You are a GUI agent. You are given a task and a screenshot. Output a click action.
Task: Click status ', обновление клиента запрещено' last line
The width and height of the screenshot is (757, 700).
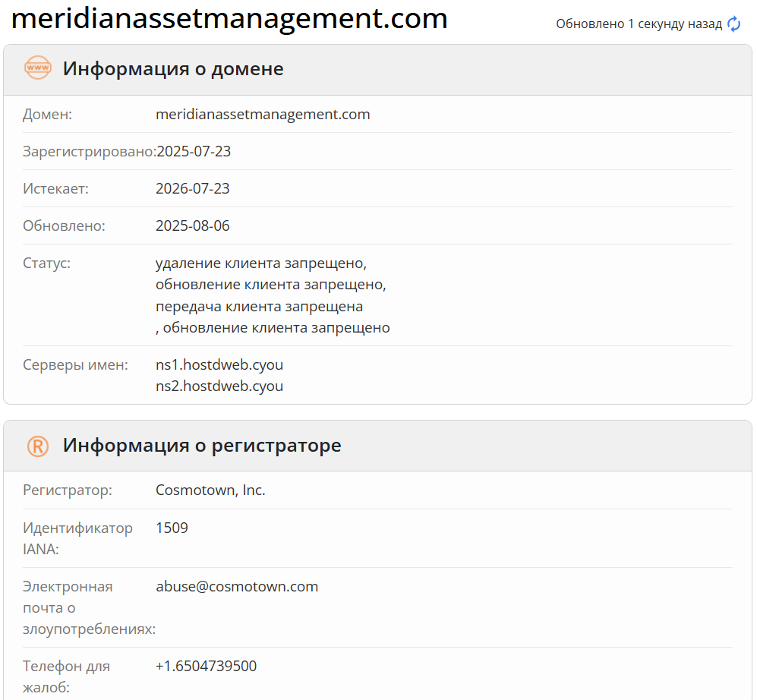[x=273, y=327]
